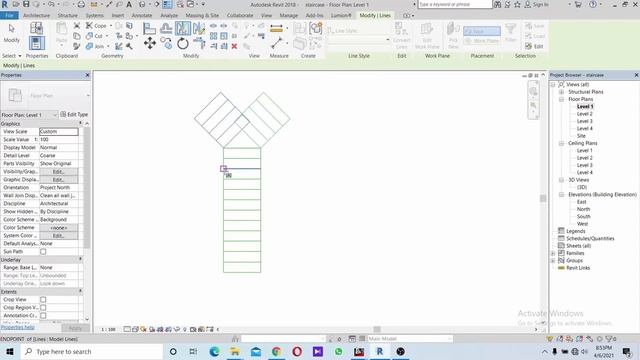Open the Main Model workset dropdown
This screenshot has height=360, width=640.
[x=410, y=339]
